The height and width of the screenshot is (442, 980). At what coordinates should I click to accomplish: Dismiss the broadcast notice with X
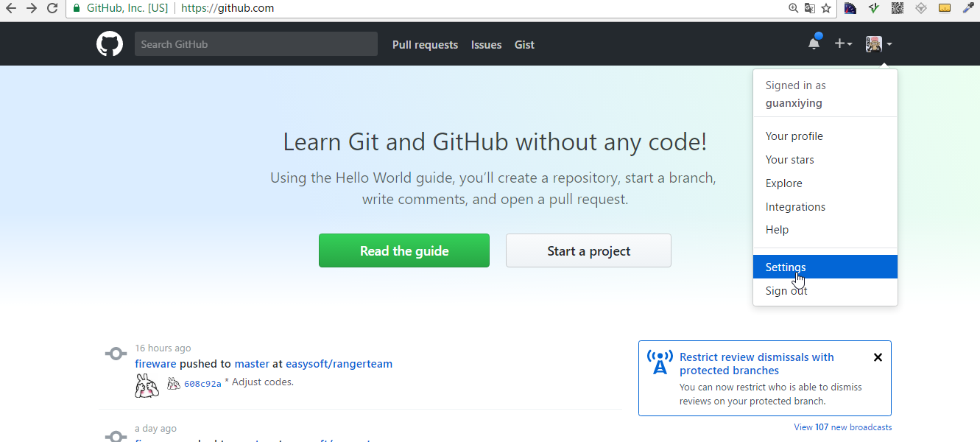point(878,357)
